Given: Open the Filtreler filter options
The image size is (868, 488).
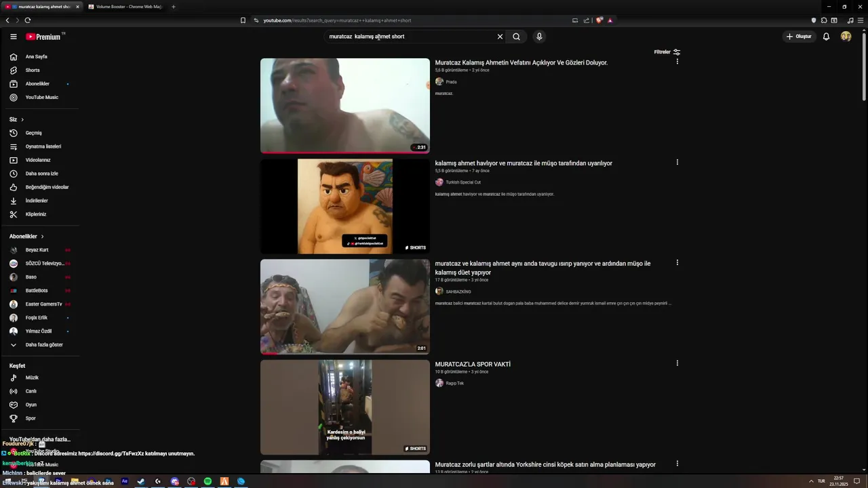Looking at the screenshot, I should click(x=667, y=52).
